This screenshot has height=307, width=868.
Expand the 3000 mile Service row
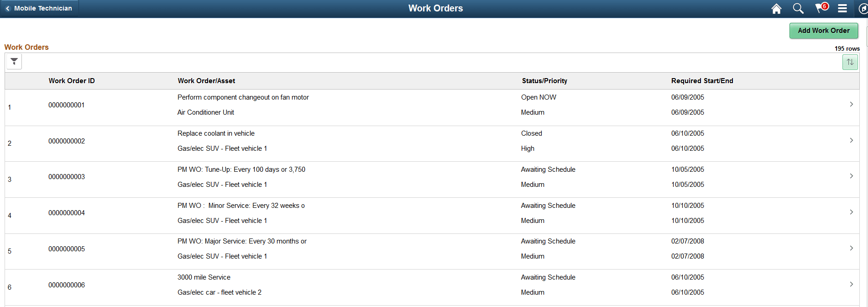click(x=851, y=284)
